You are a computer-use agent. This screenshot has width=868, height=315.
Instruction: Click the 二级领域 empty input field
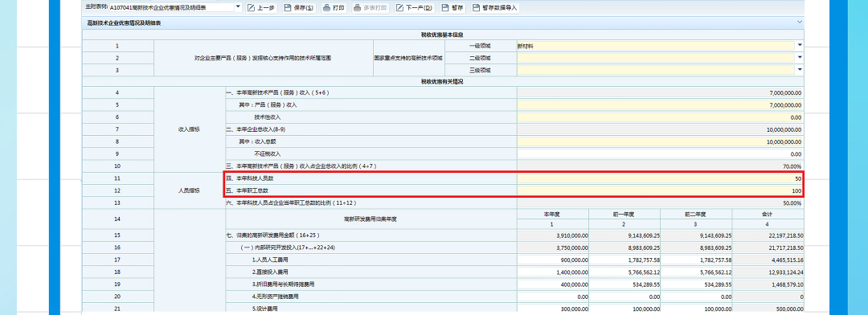click(657, 58)
